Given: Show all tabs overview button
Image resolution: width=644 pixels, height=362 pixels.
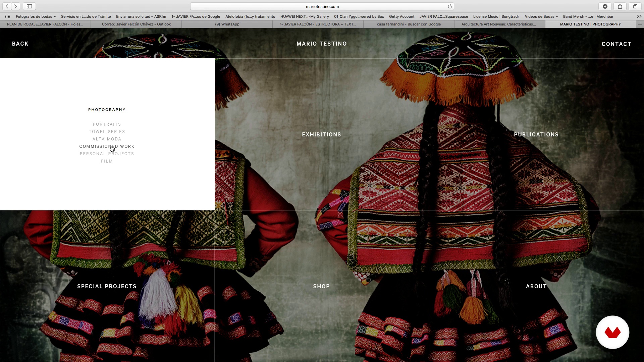Looking at the screenshot, I should pos(635,6).
